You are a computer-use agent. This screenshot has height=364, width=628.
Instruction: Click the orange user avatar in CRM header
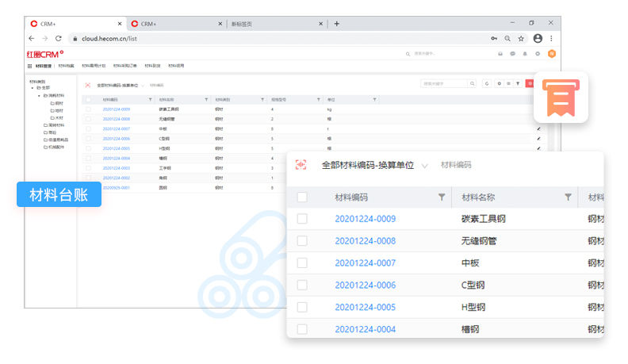pos(552,54)
